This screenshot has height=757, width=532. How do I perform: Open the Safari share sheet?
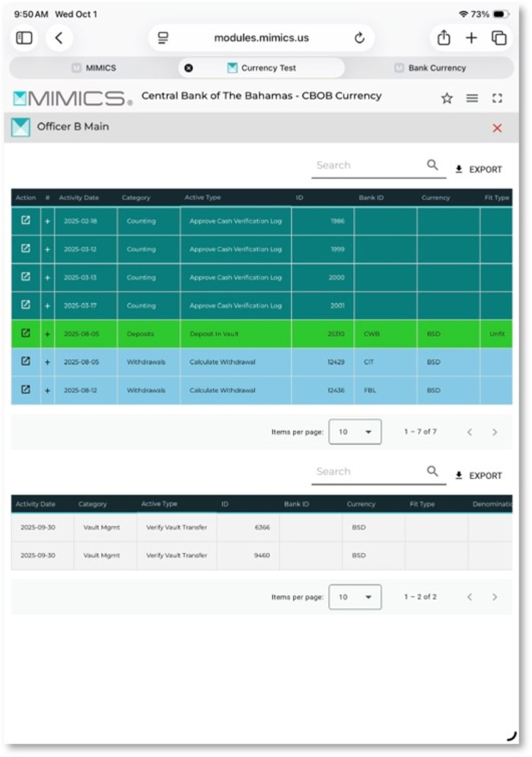click(444, 37)
